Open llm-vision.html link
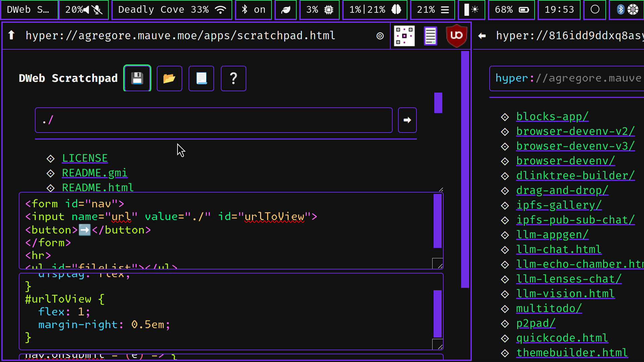The height and width of the screenshot is (362, 644). [x=565, y=294]
